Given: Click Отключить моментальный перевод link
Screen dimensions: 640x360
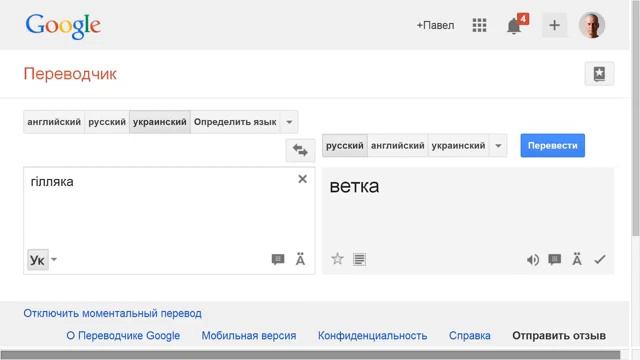Looking at the screenshot, I should [112, 313].
